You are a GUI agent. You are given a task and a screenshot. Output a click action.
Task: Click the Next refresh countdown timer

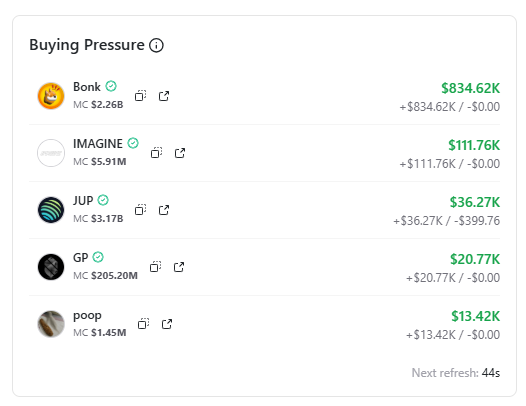pos(491,373)
